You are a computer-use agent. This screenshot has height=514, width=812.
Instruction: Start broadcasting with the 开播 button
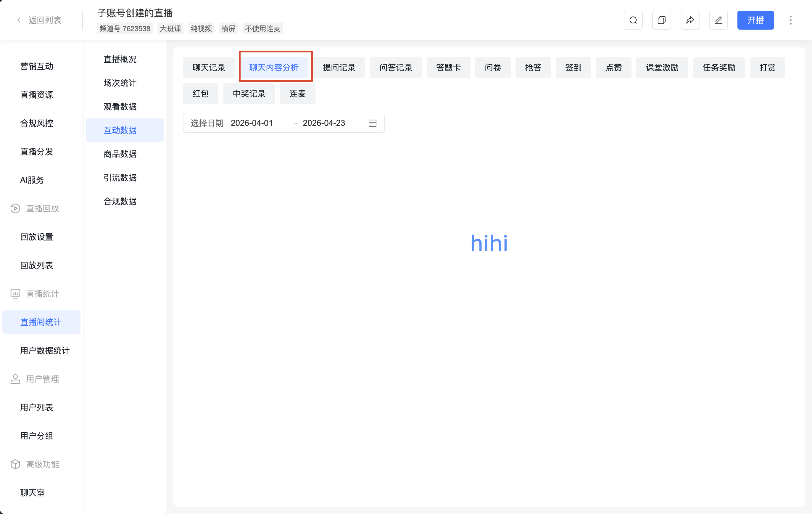click(x=755, y=20)
